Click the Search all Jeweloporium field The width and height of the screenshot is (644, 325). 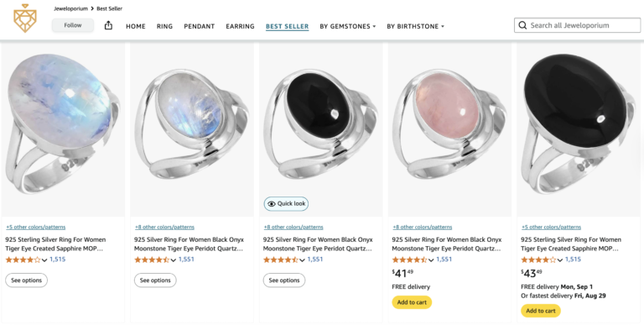(577, 25)
